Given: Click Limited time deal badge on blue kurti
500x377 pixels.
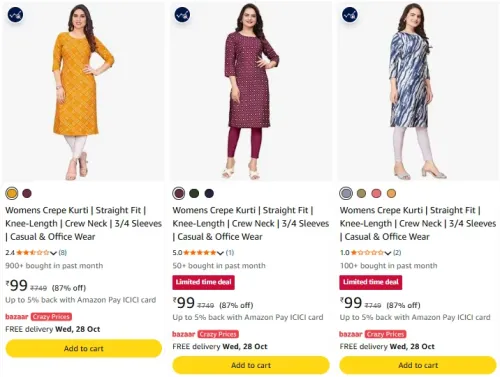Looking at the screenshot, I should 371,282.
